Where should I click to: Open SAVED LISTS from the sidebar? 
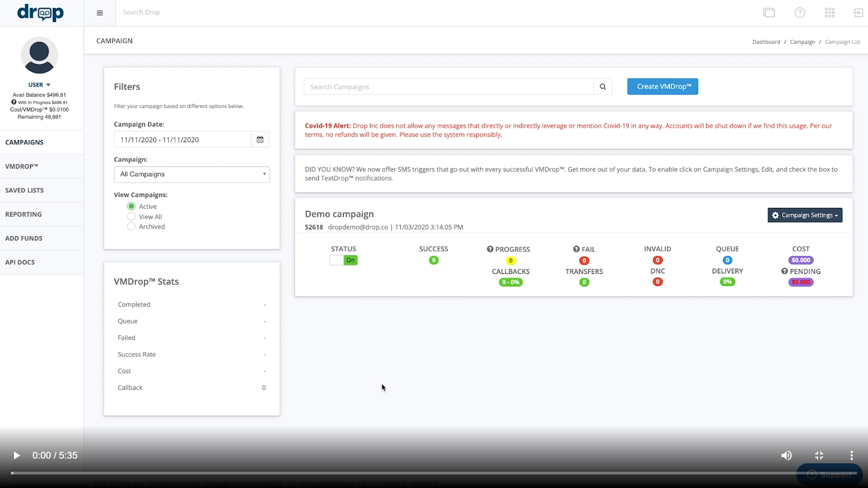(24, 190)
